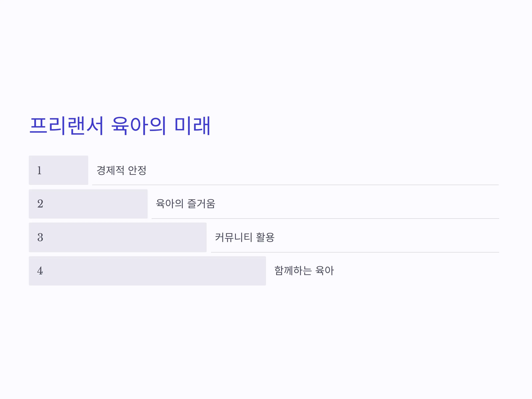
Task: Select the divider line beneath 육아의 즐거움
Action: pyautogui.click(x=325, y=218)
